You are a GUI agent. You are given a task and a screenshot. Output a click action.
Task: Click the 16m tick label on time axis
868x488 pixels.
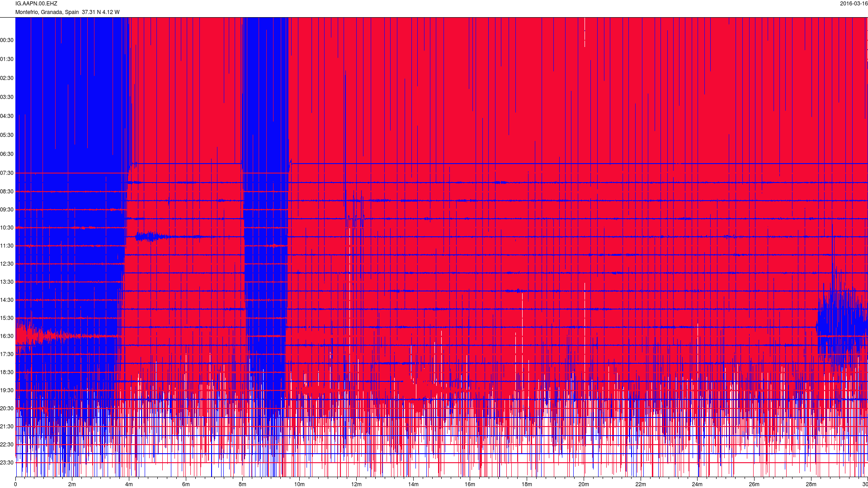coord(470,484)
